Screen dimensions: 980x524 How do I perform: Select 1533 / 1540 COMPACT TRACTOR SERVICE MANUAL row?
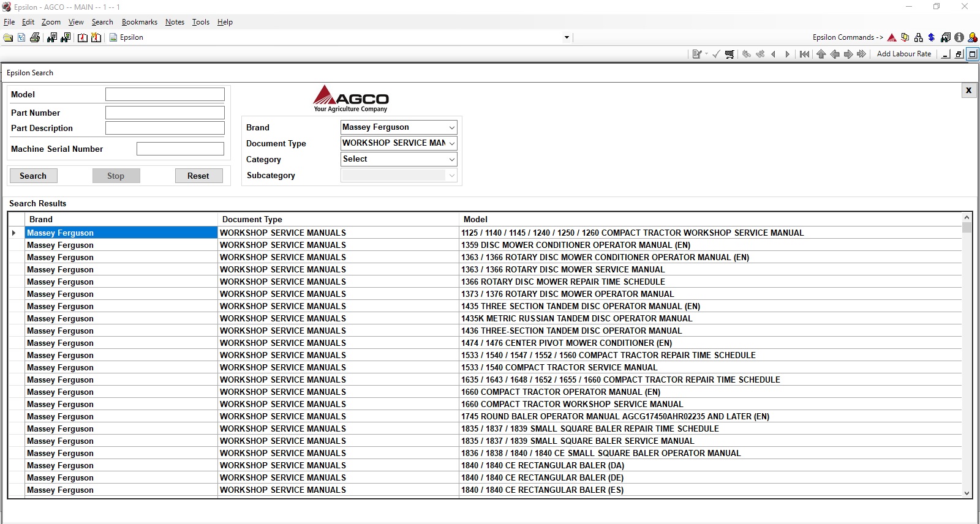click(485, 367)
